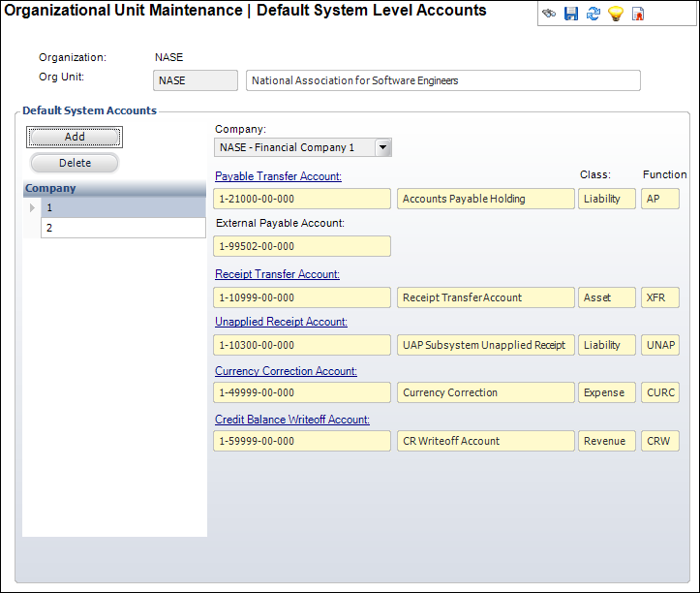Open the Unapplied Receipt Account link

point(281,322)
